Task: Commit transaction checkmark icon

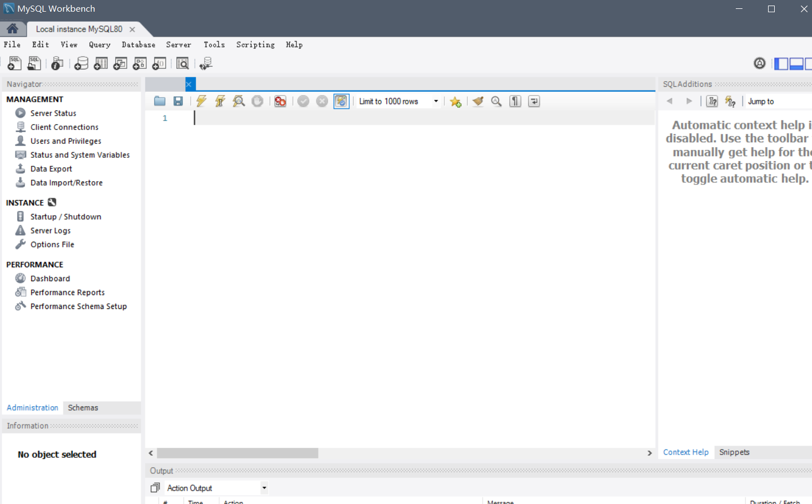Action: pos(303,101)
